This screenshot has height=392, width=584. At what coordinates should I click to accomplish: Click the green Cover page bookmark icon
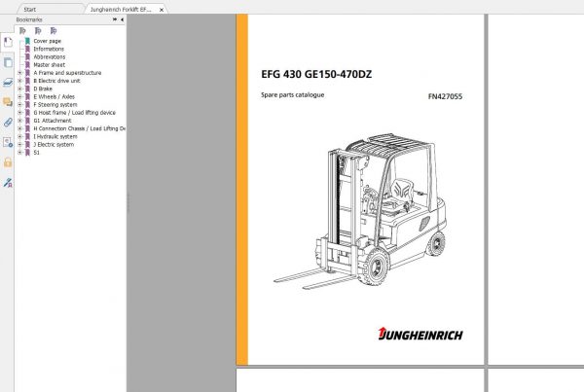pyautogui.click(x=27, y=41)
